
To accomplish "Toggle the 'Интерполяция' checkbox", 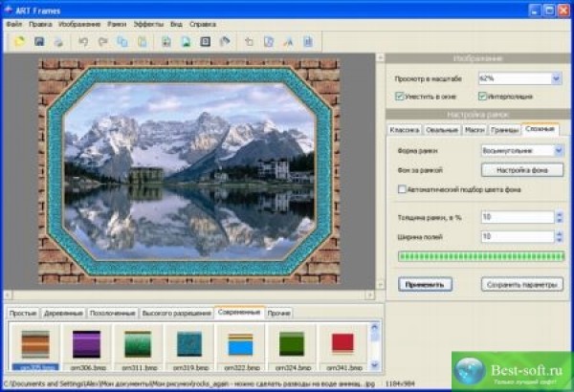I will pyautogui.click(x=482, y=97).
